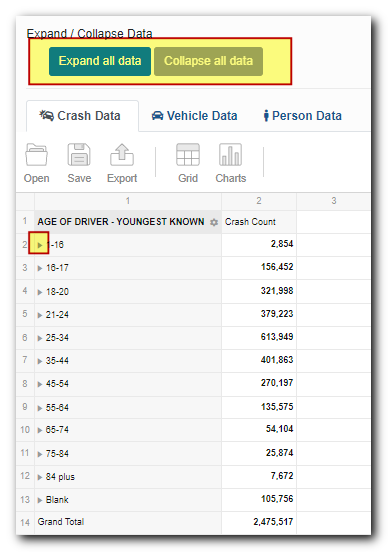Expand the 16-17 age group row
The image size is (388, 552).
tap(40, 268)
